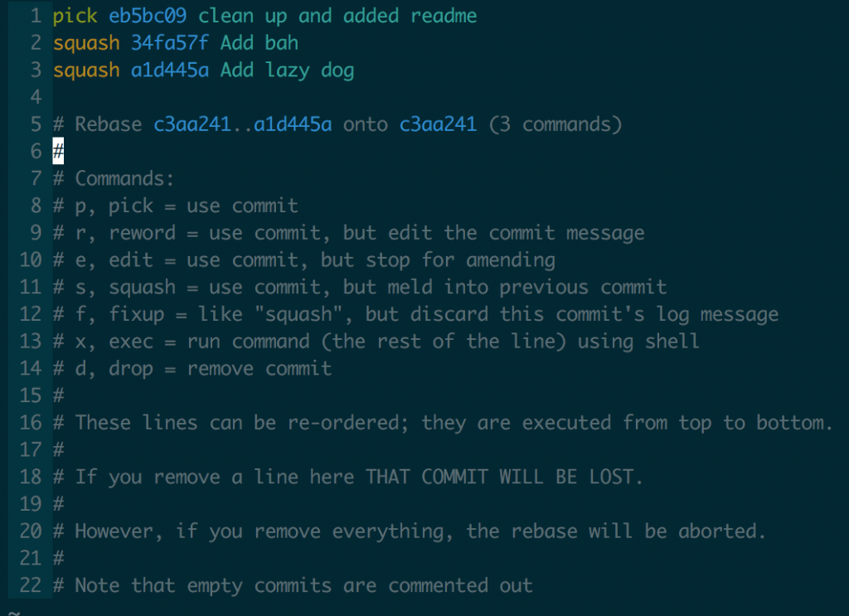Click commit hash eb5bc09
849x616 pixels.
coord(148,16)
